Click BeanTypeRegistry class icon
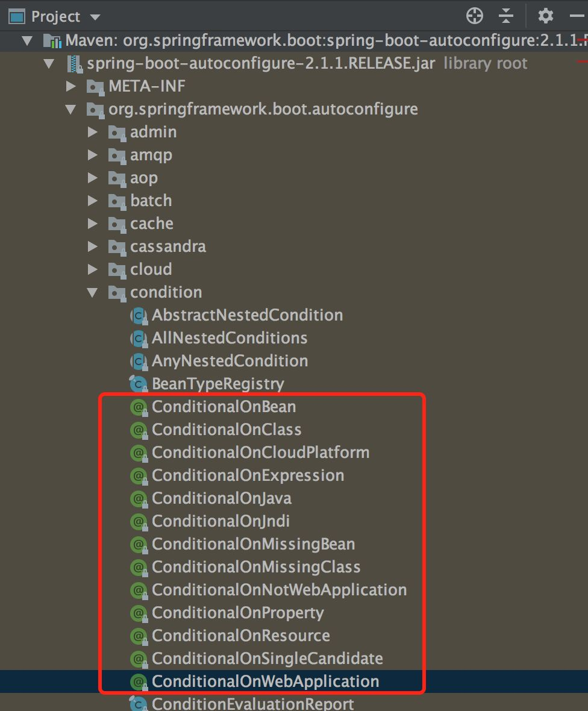The height and width of the screenshot is (711, 588). pyautogui.click(x=139, y=384)
